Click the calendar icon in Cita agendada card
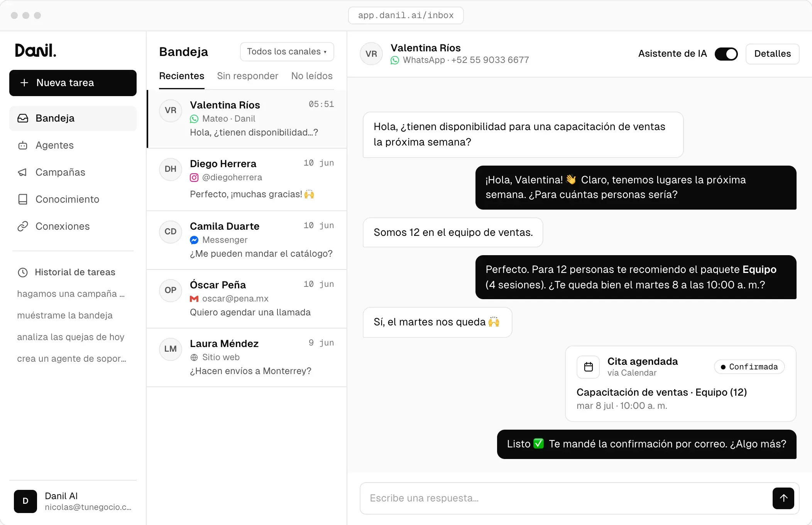812x525 pixels. (588, 367)
